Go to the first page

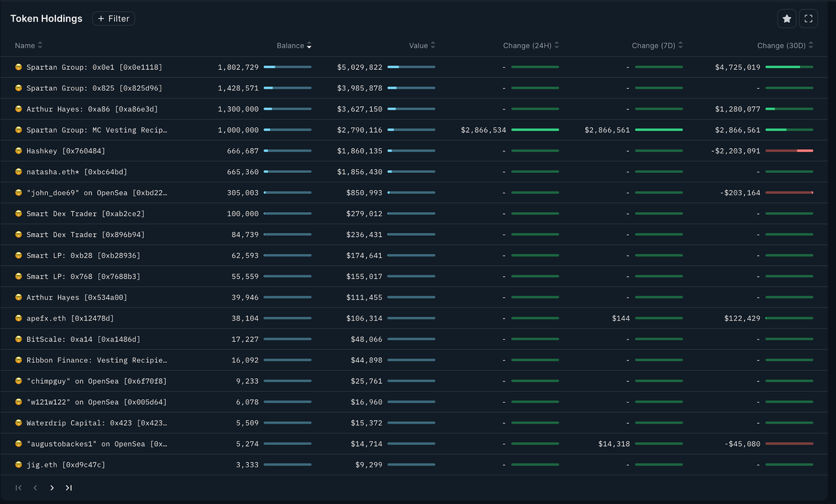pos(18,488)
